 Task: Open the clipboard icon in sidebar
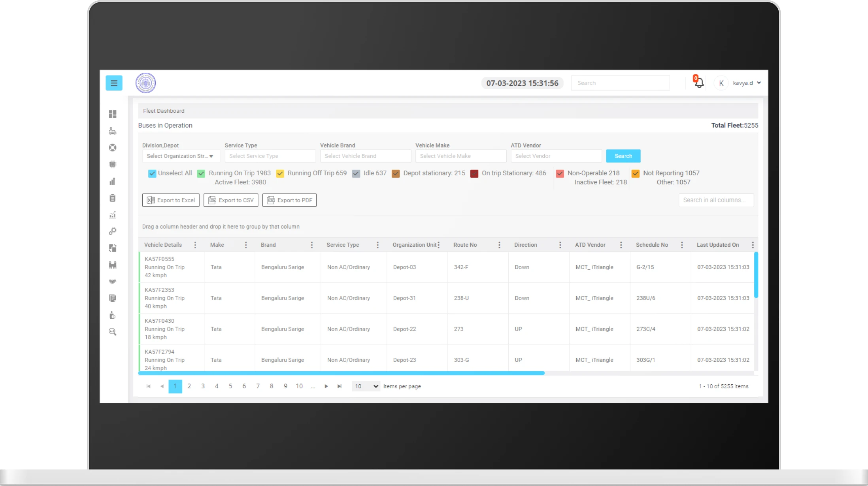(113, 198)
